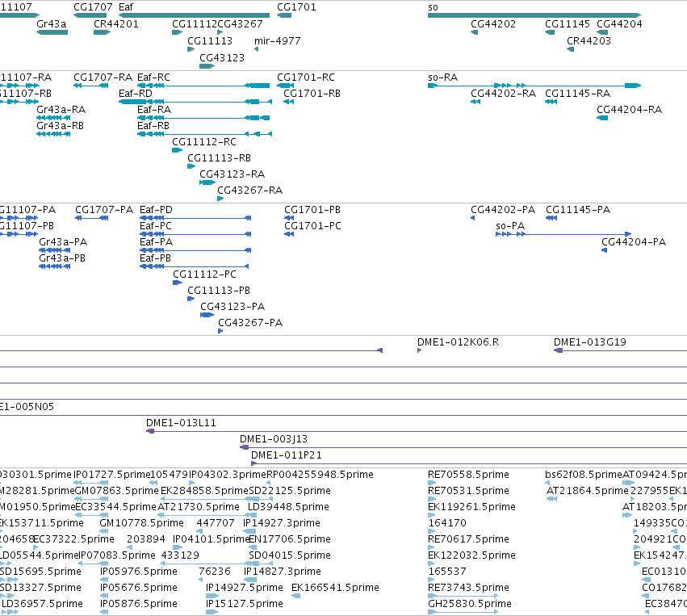Open the Eaf-PC protein label
Screen dimensions: 687x616
tap(156, 226)
